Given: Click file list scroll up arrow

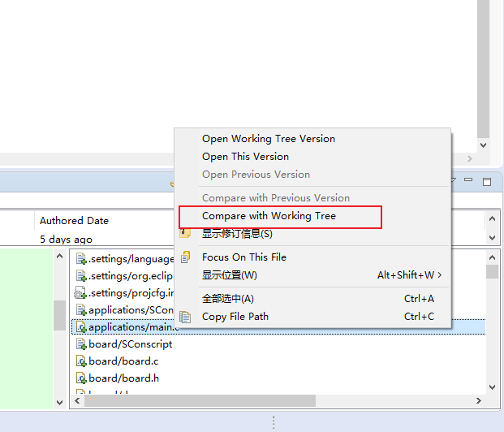Looking at the screenshot, I should click(x=492, y=257).
